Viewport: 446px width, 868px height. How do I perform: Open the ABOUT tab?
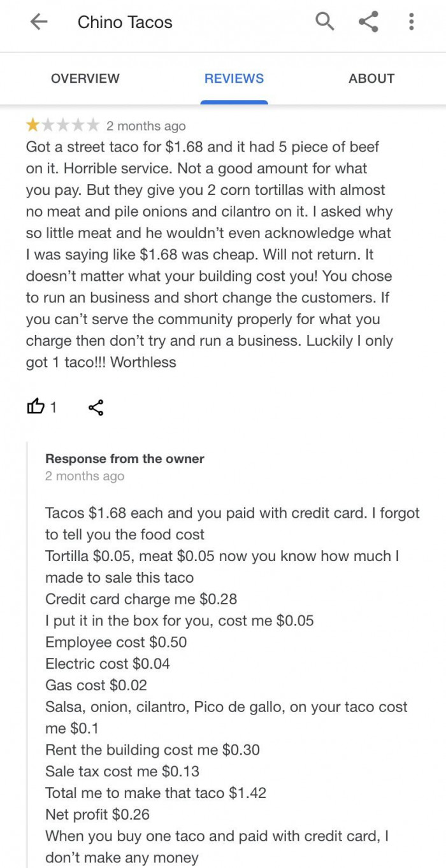point(371,78)
